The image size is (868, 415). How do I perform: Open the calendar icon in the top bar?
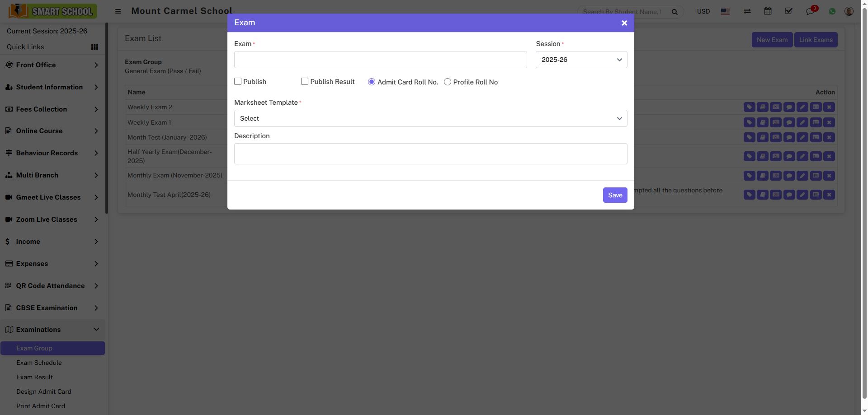click(x=768, y=11)
